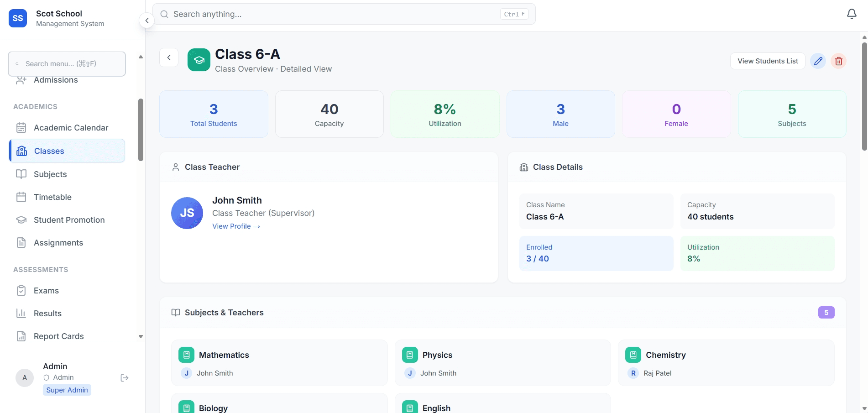This screenshot has height=413, width=868.
Task: Click the Class Details building icon
Action: 524,167
